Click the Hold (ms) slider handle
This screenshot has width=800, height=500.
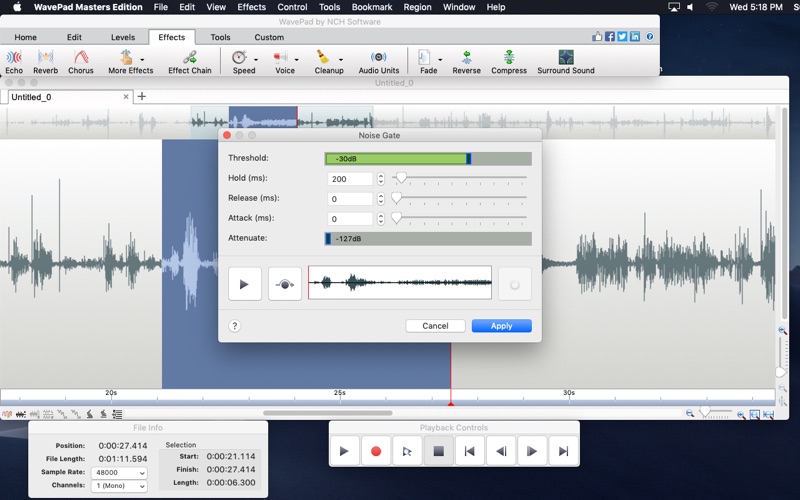click(401, 178)
